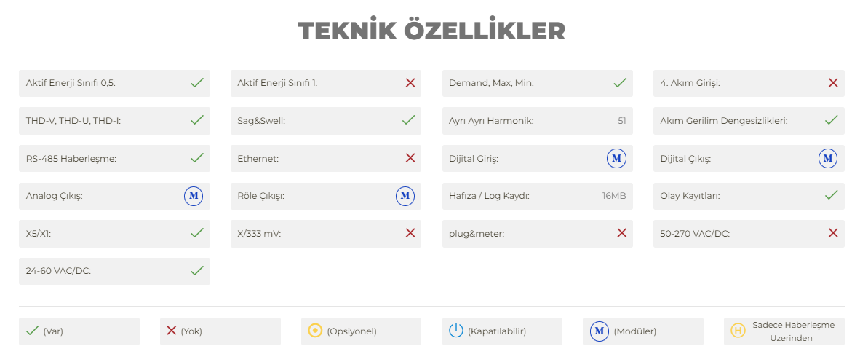This screenshot has height=354, width=868.
Task: Click the M icon next to Röle Çıkışı
Action: (x=405, y=196)
